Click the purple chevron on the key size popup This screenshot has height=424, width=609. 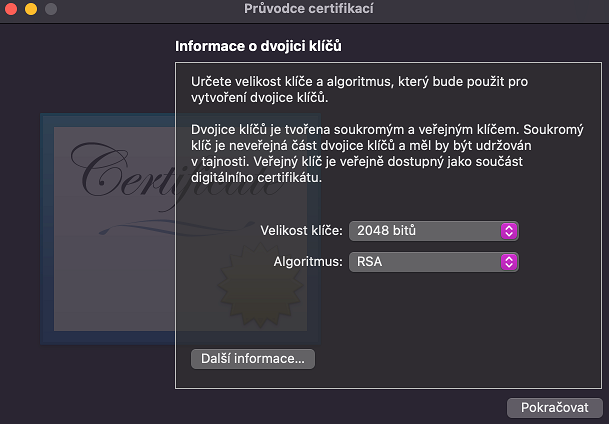[x=509, y=231]
